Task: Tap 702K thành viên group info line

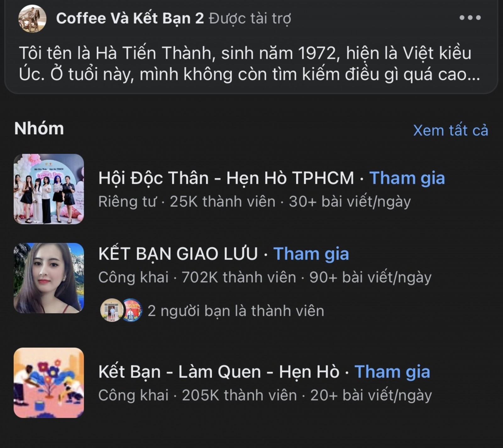Action: (265, 277)
